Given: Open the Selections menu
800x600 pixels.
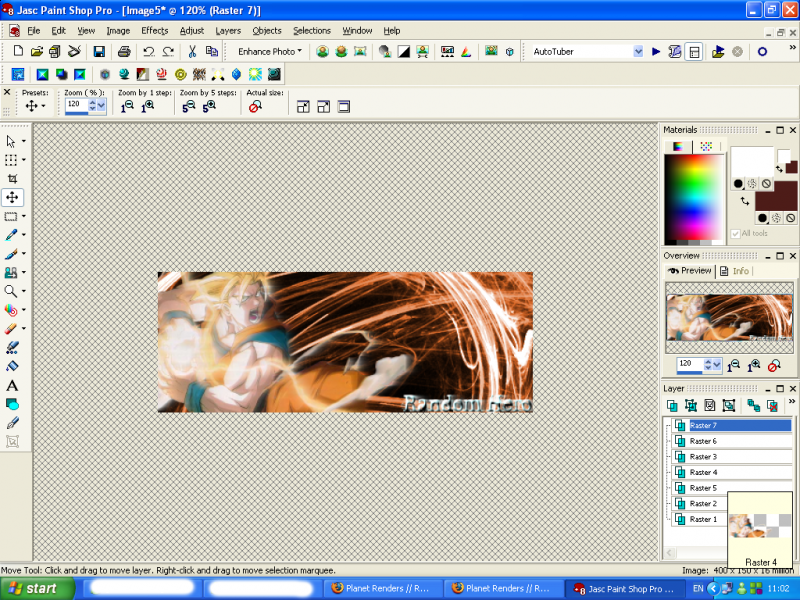Looking at the screenshot, I should coord(312,31).
